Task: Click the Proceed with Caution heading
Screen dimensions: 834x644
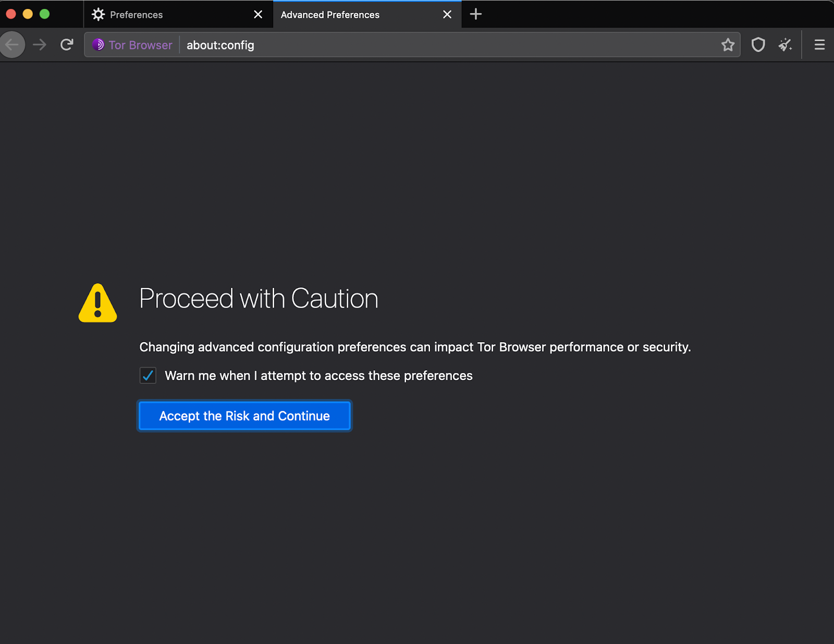Action: click(x=259, y=299)
